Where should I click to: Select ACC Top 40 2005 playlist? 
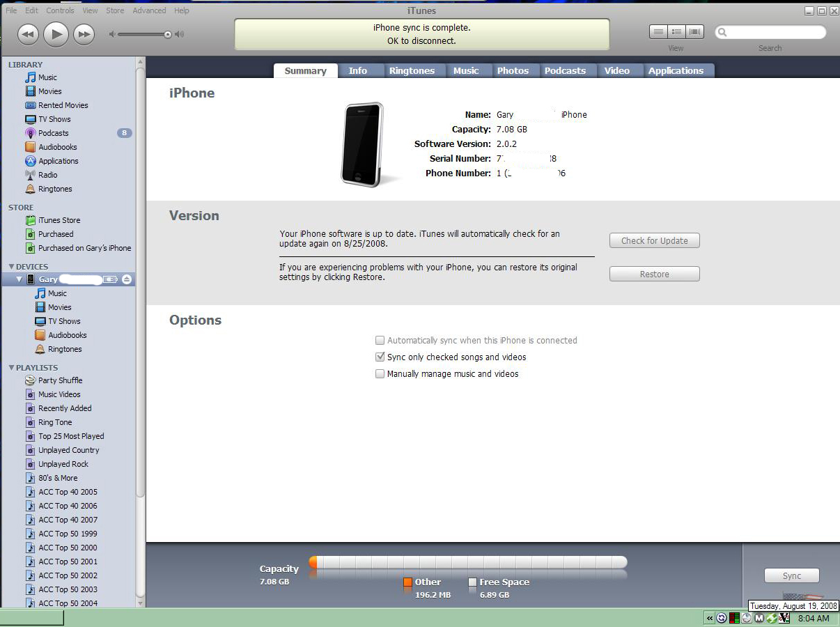(68, 492)
